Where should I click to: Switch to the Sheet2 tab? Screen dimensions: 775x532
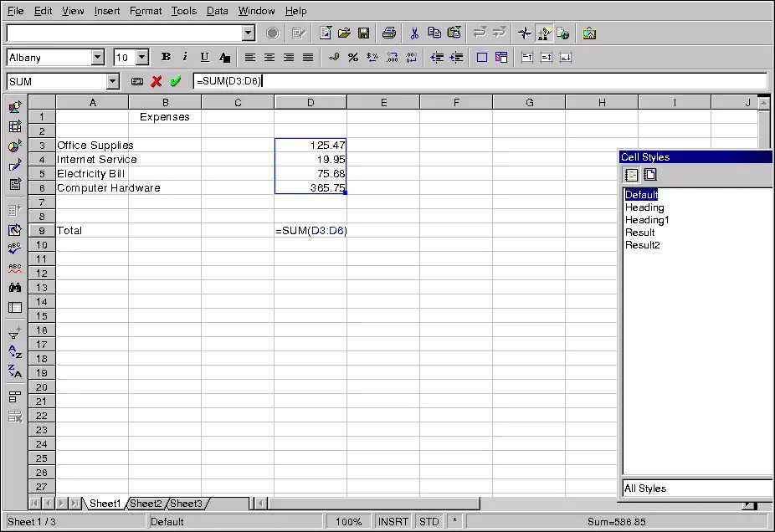click(x=146, y=504)
